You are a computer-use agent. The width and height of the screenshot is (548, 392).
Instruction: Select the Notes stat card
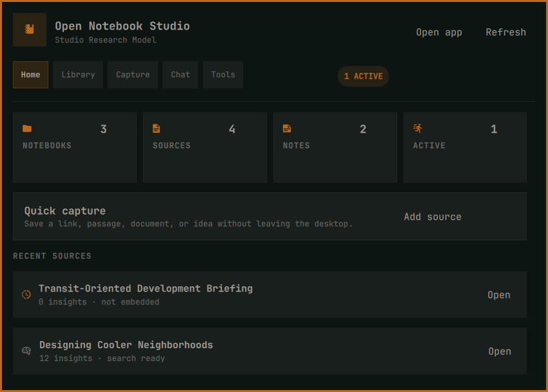click(x=335, y=147)
